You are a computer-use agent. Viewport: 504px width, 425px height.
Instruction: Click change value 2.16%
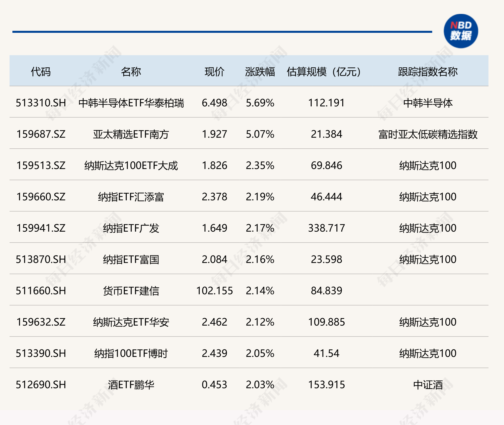tap(260, 259)
